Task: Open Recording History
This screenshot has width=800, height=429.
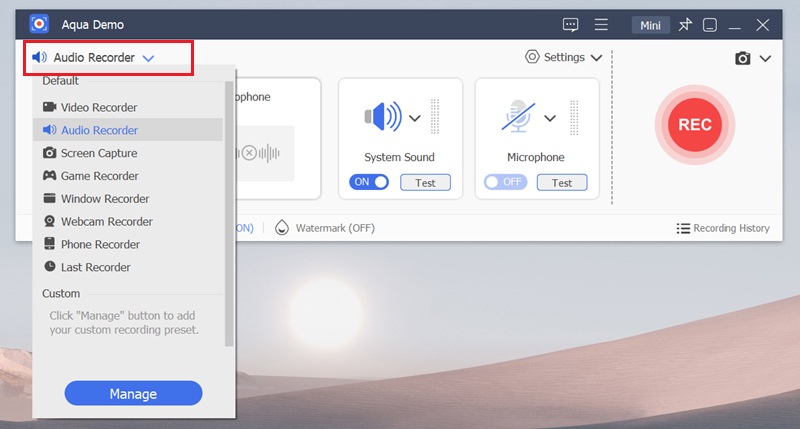Action: (723, 228)
